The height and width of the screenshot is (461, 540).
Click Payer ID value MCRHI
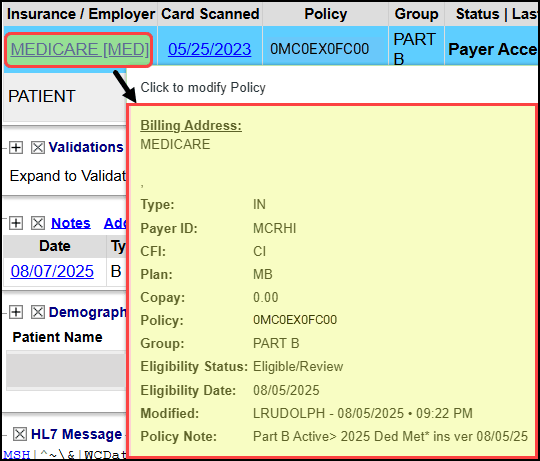(274, 228)
